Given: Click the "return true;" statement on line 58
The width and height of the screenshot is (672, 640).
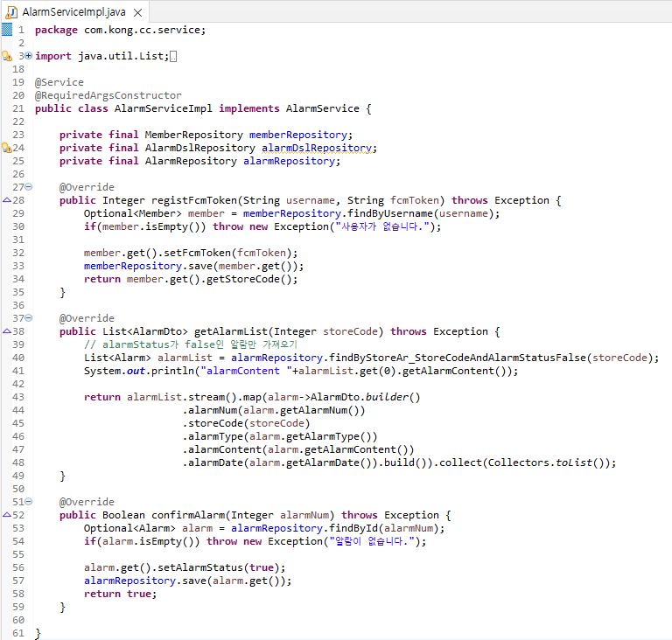Looking at the screenshot, I should (x=121, y=594).
